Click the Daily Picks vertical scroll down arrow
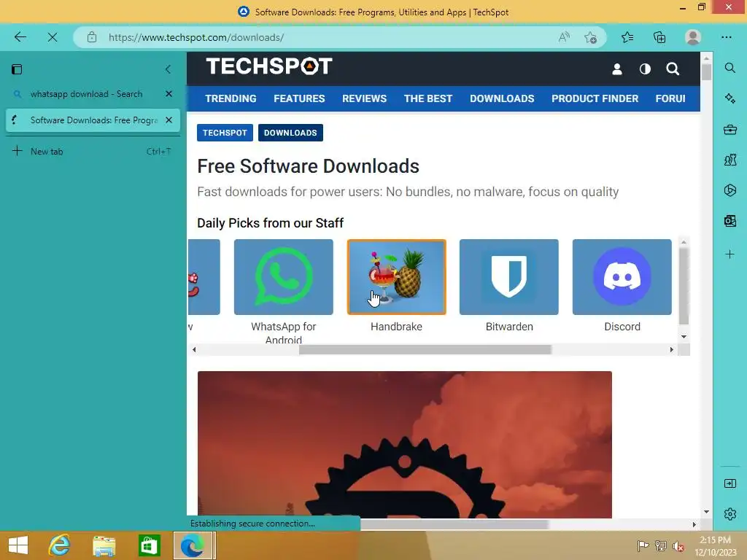This screenshot has width=747, height=560. coord(684,337)
